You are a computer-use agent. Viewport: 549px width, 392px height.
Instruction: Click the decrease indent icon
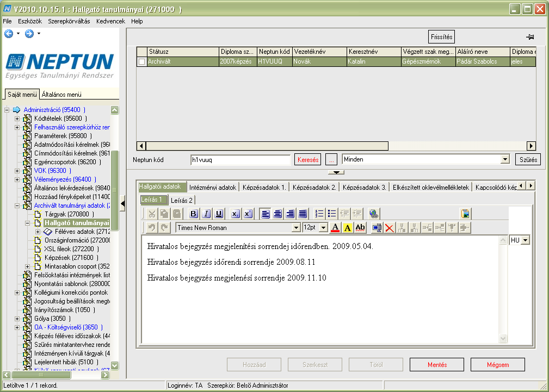coord(344,214)
